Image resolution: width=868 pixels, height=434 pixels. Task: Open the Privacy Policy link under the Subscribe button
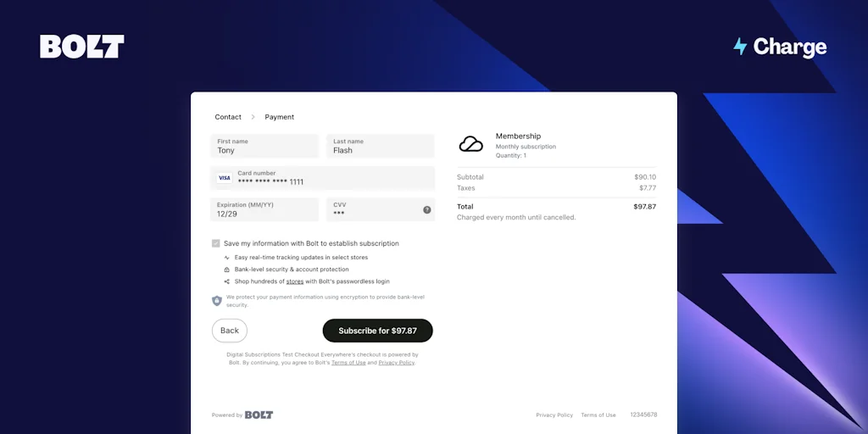tap(397, 363)
